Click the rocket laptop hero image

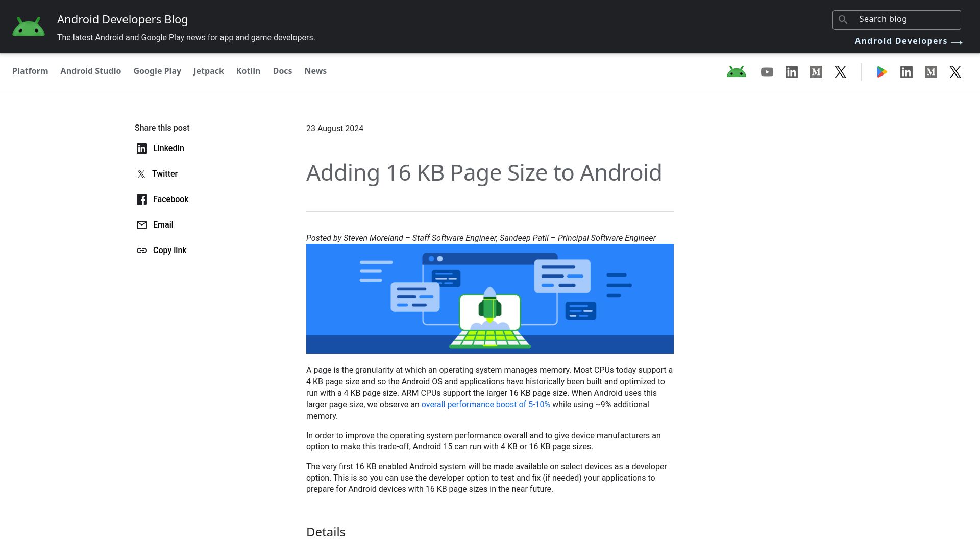click(490, 298)
